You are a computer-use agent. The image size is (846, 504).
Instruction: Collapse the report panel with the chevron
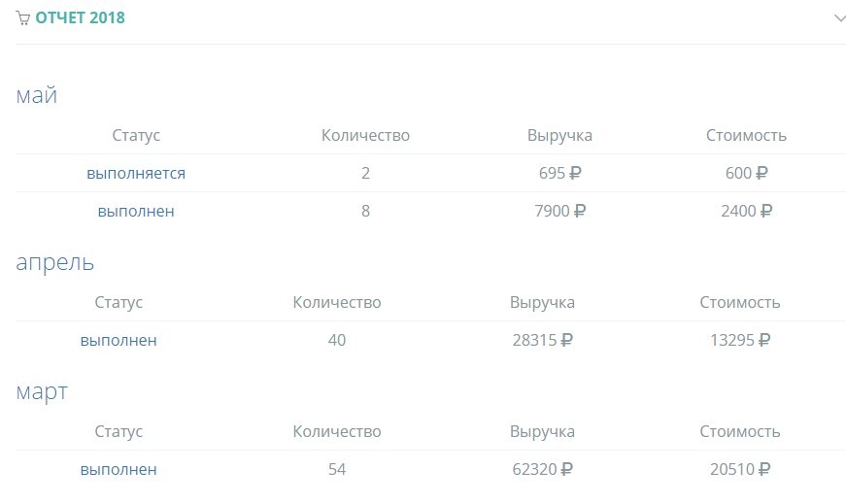[x=840, y=18]
